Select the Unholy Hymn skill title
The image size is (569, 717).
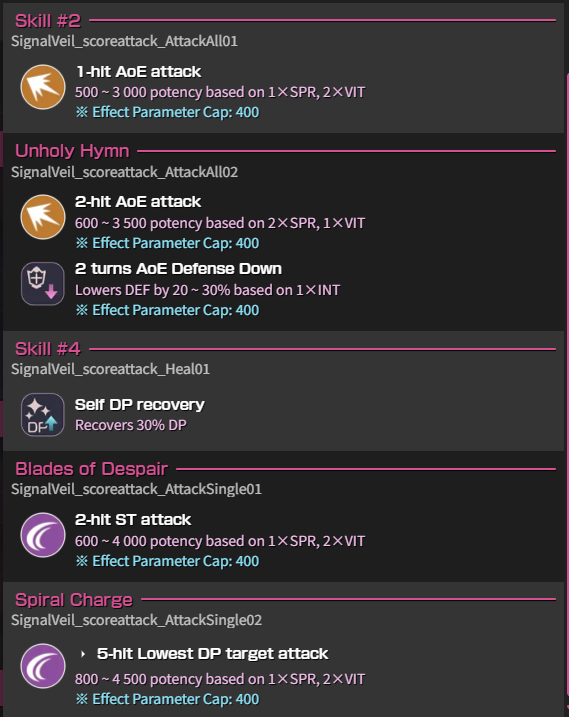coord(72,151)
